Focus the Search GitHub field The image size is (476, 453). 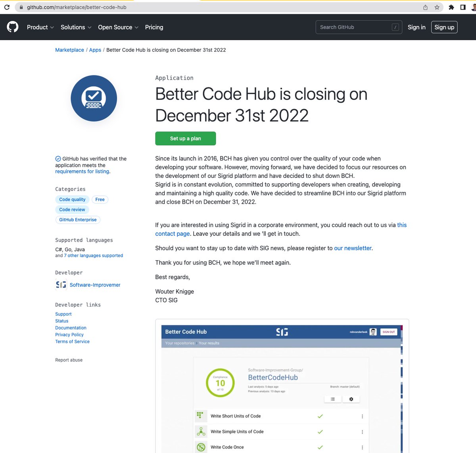(359, 27)
